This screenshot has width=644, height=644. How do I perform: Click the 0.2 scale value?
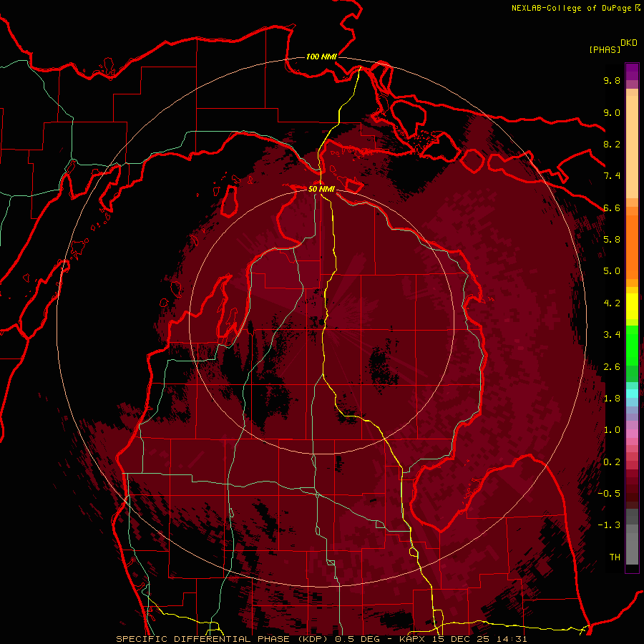tap(612, 462)
